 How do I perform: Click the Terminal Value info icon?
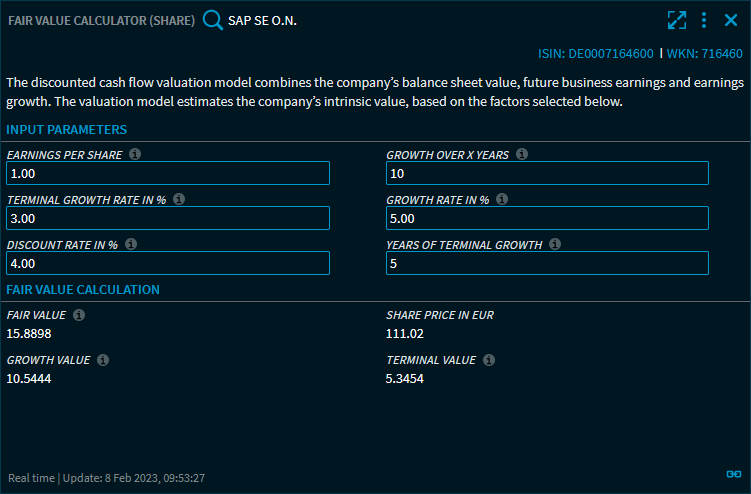coord(488,360)
